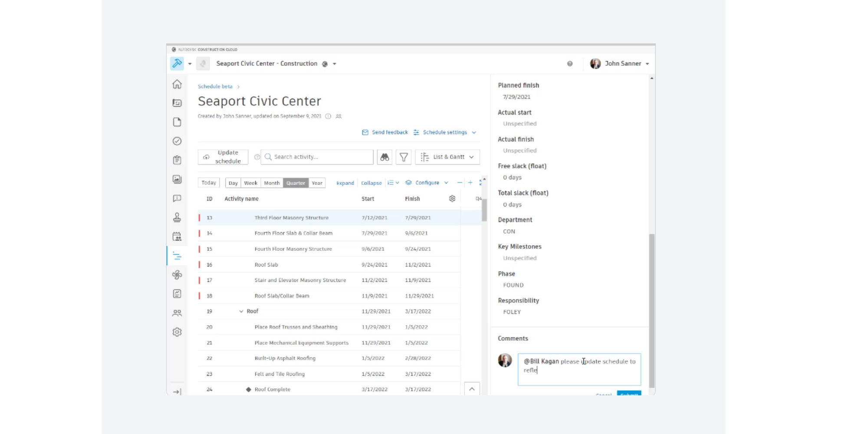This screenshot has width=868, height=434.
Task: Open the List & Gantt view dropdown
Action: pyautogui.click(x=447, y=157)
